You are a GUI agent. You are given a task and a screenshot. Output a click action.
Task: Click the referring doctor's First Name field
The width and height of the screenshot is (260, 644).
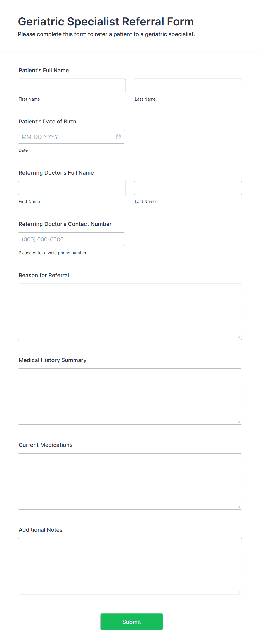pyautogui.click(x=72, y=188)
